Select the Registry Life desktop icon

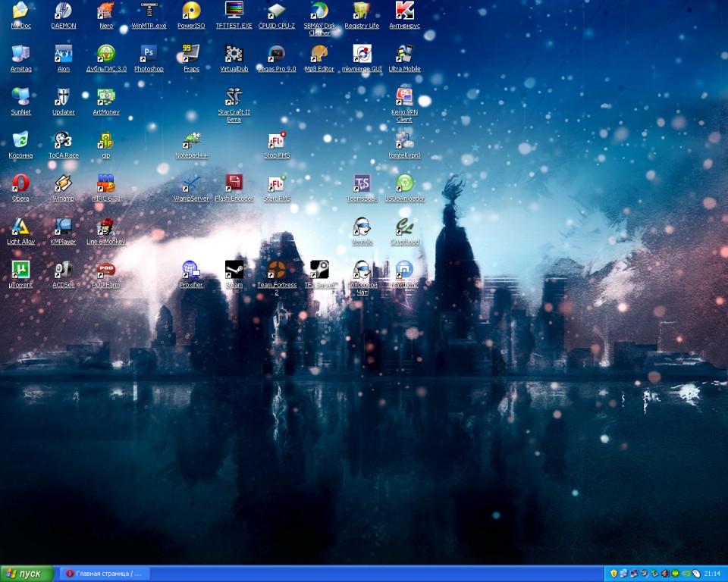(362, 11)
